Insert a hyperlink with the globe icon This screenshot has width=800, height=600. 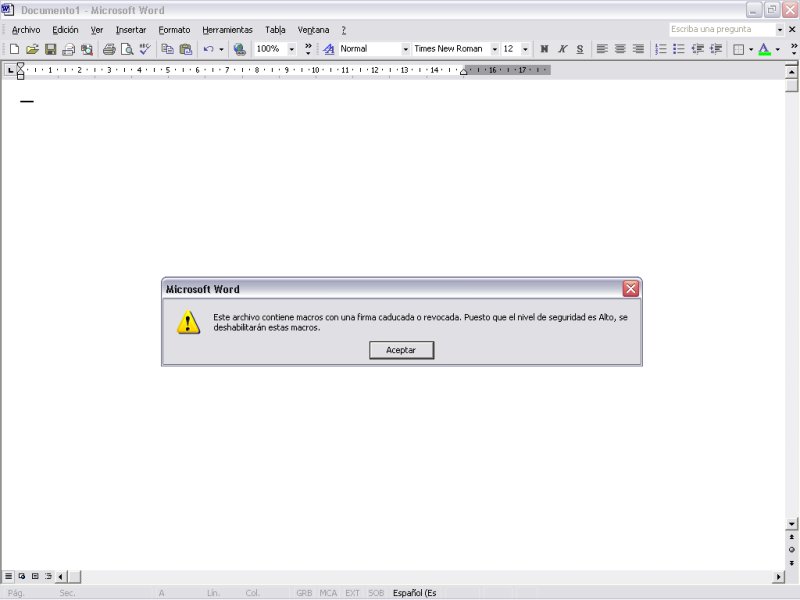pos(239,49)
